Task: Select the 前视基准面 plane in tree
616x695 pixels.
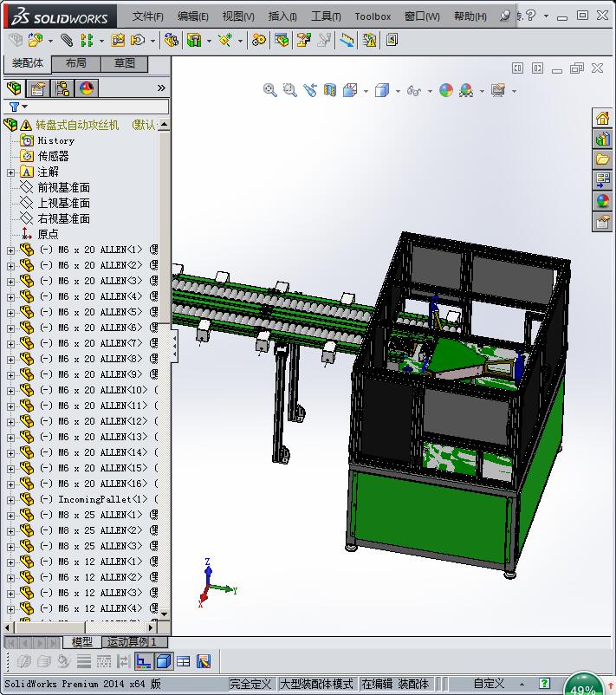Action: click(64, 187)
